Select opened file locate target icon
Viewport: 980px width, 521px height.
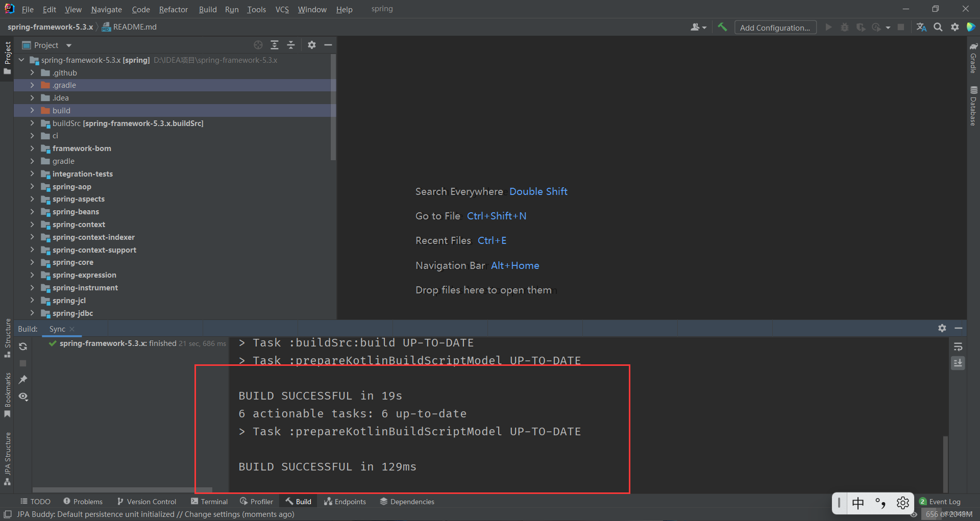pyautogui.click(x=258, y=45)
